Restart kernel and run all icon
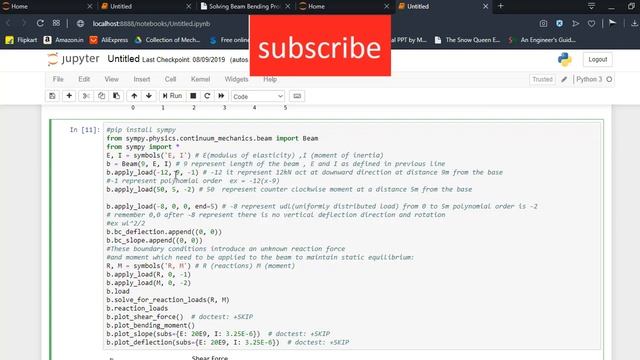 (221, 96)
